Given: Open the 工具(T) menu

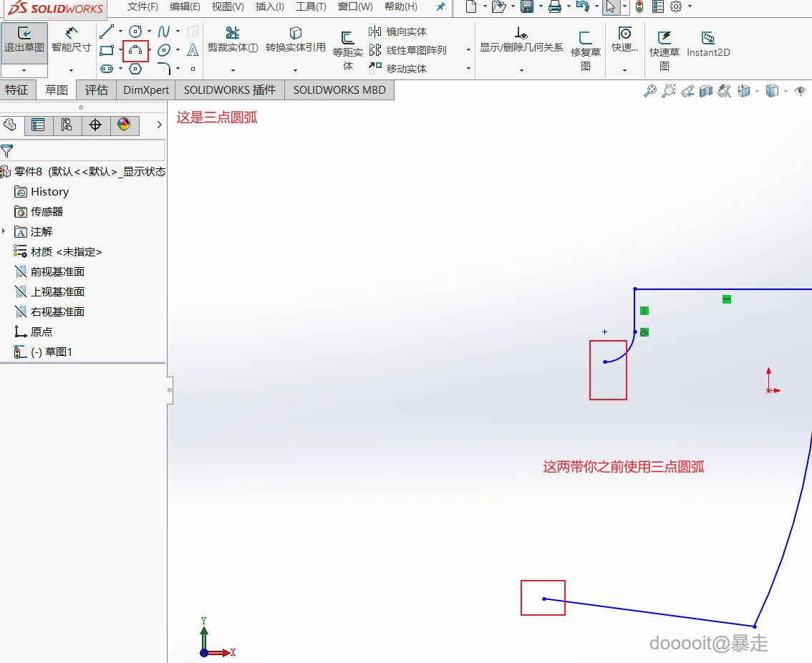Looking at the screenshot, I should point(311,6).
